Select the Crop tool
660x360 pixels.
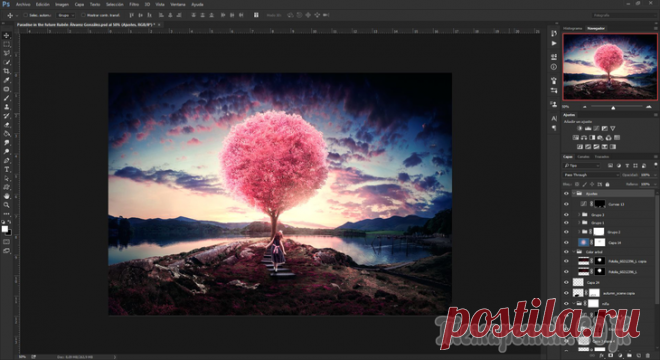coord(6,71)
